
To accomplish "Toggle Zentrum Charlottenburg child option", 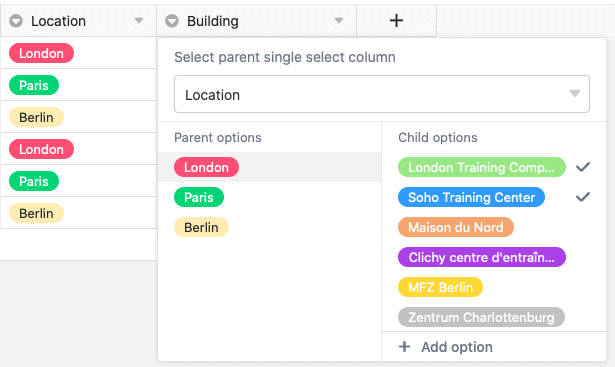I will click(x=481, y=317).
